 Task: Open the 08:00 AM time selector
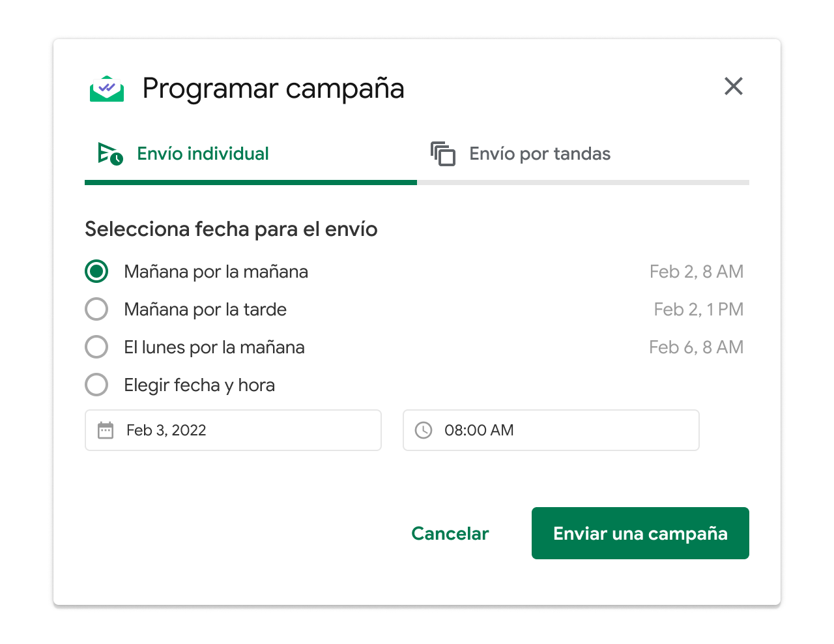(551, 430)
